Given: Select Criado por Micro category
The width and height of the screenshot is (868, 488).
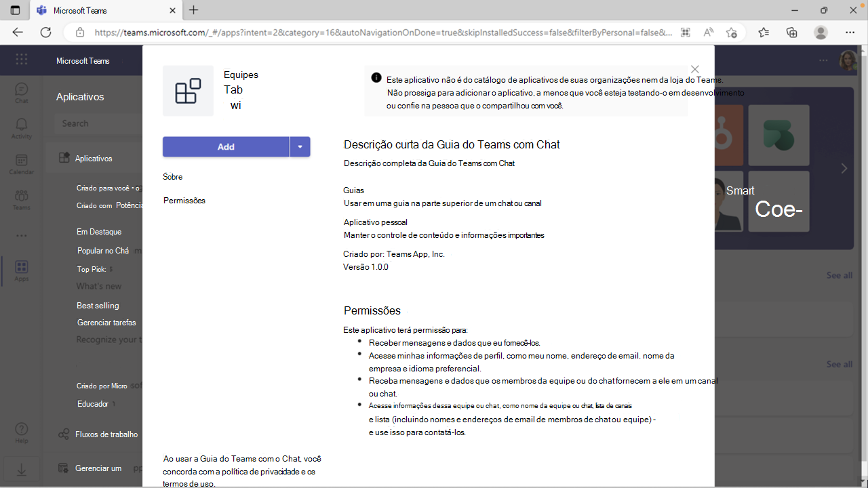Looking at the screenshot, I should tap(102, 386).
